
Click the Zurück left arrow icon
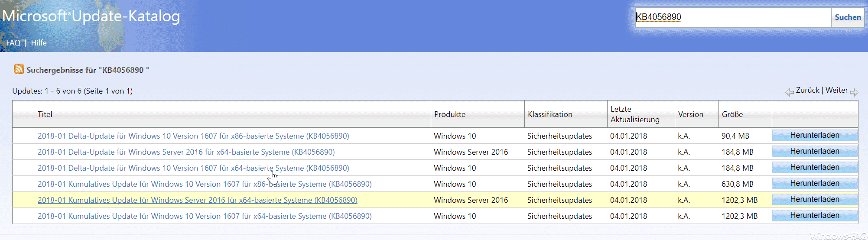click(x=790, y=92)
